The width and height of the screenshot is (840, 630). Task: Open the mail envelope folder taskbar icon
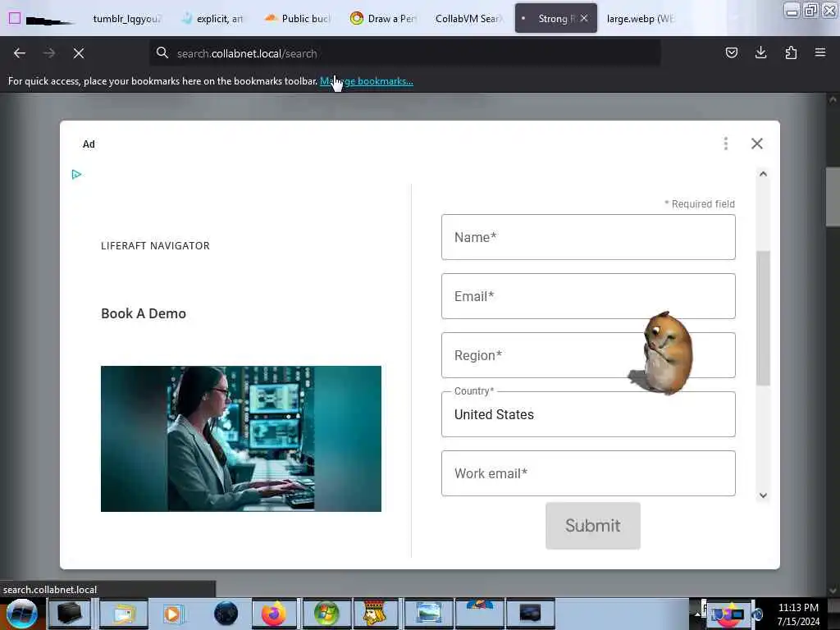123,614
